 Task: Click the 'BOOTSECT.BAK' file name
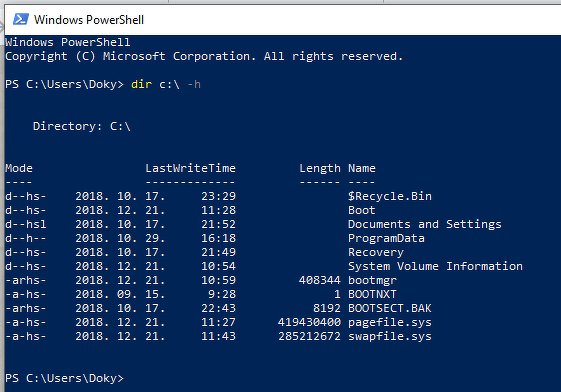click(x=390, y=308)
